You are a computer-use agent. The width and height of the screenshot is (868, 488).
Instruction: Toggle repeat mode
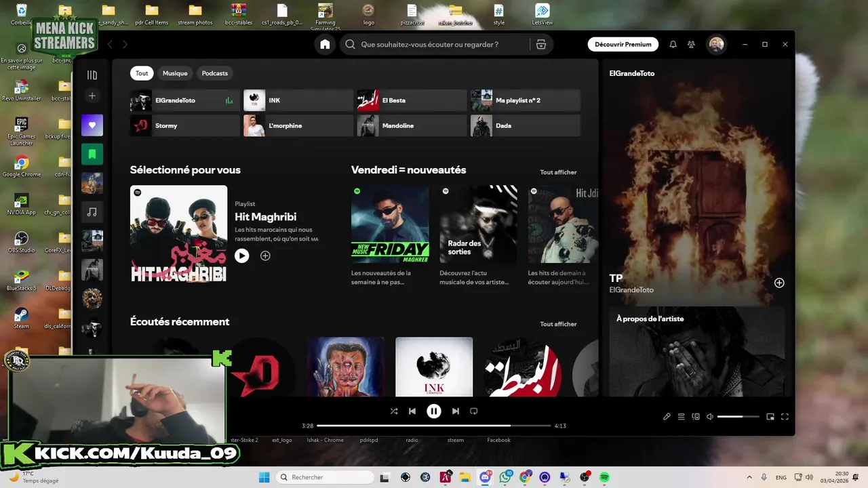pyautogui.click(x=474, y=411)
